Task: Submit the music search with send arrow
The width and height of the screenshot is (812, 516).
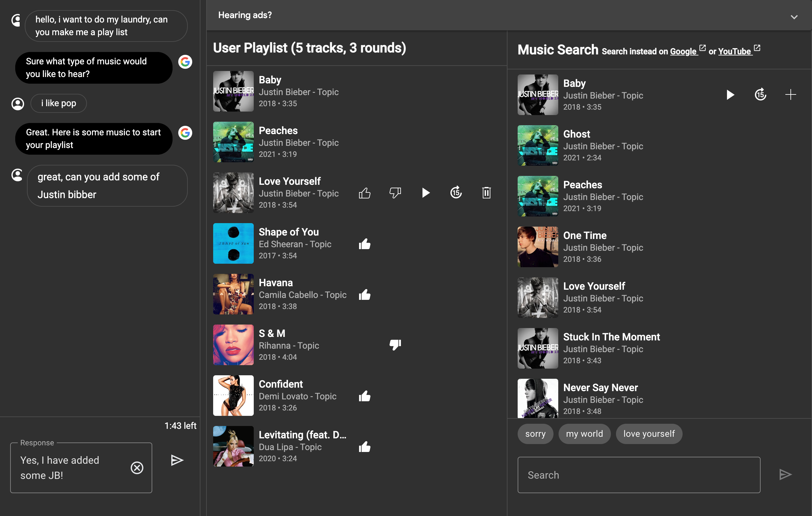Action: [785, 474]
